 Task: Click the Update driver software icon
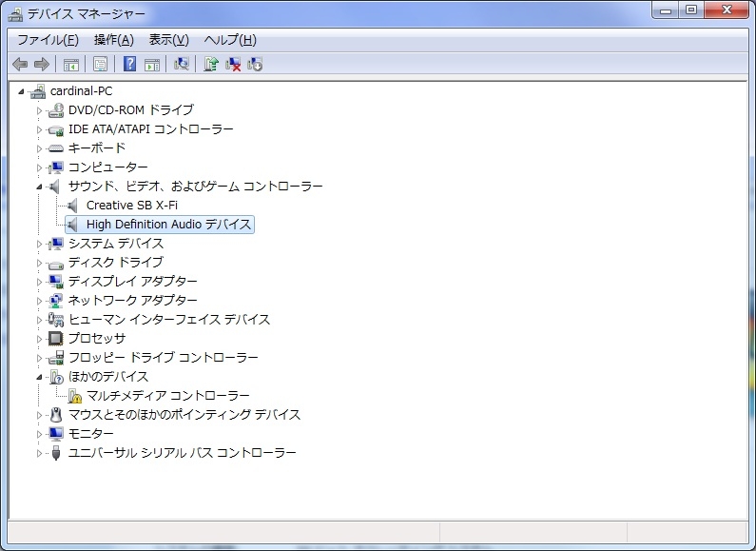coord(211,64)
